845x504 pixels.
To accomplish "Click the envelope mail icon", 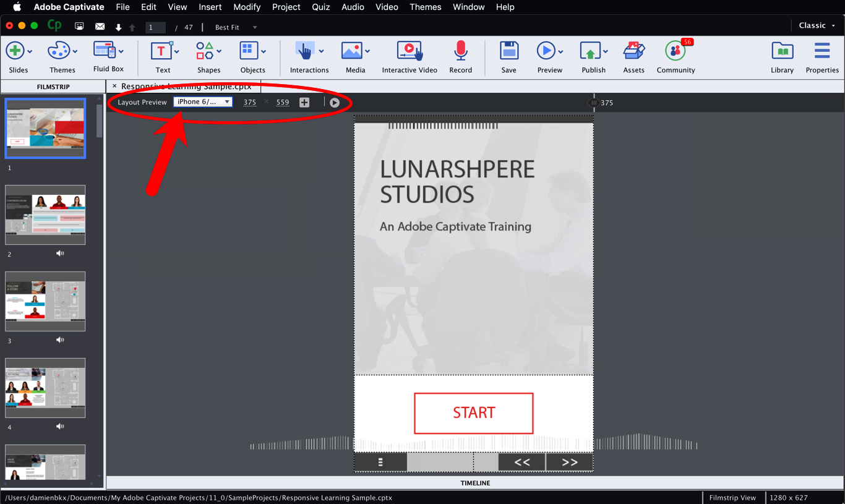I will (x=100, y=27).
